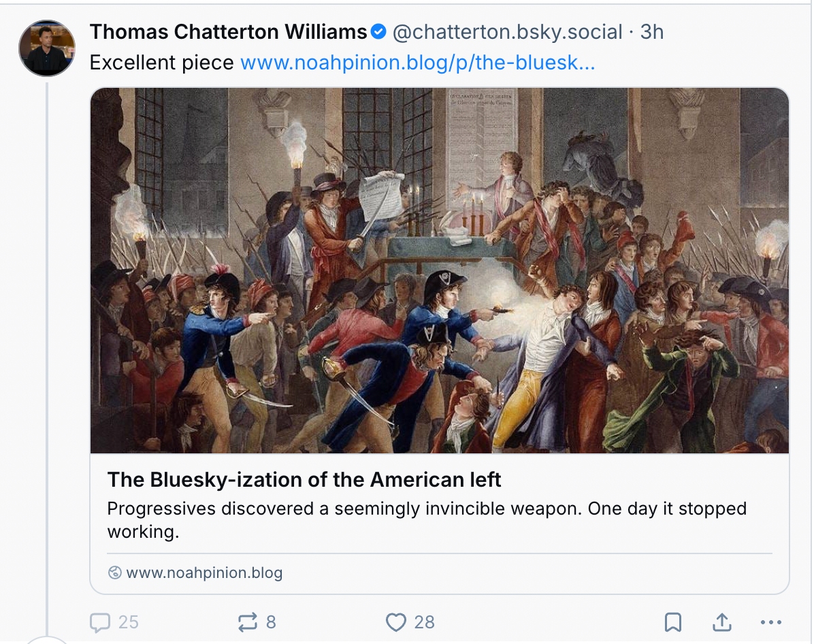Click the globe icon beside noahpinion.blog
Image resolution: width=814 pixels, height=644 pixels.
pos(114,573)
